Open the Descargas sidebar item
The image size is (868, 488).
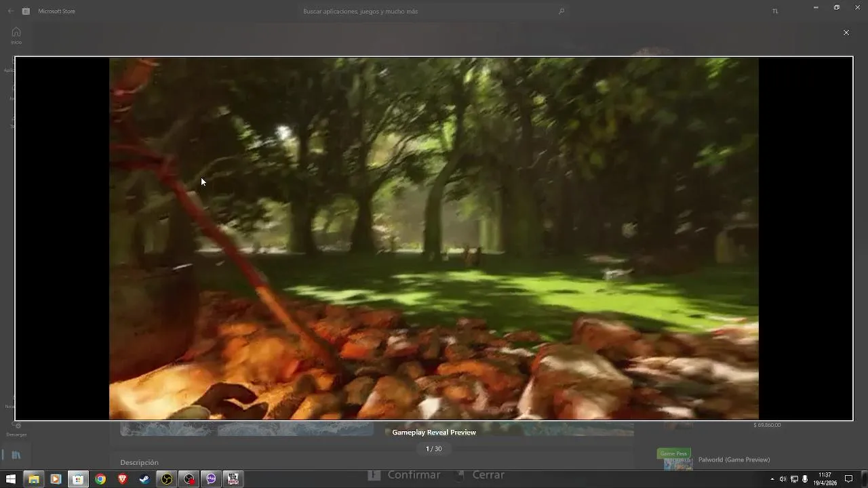pyautogui.click(x=16, y=429)
